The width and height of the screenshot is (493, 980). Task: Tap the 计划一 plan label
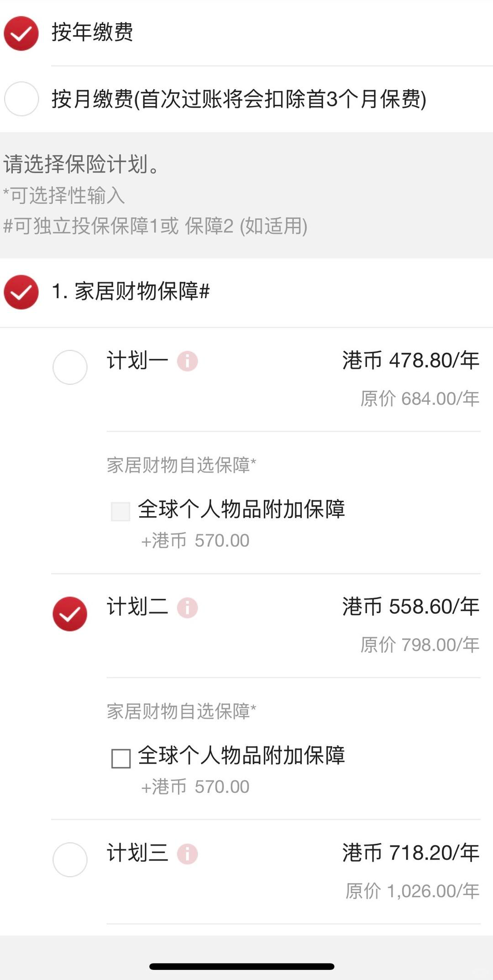137,361
